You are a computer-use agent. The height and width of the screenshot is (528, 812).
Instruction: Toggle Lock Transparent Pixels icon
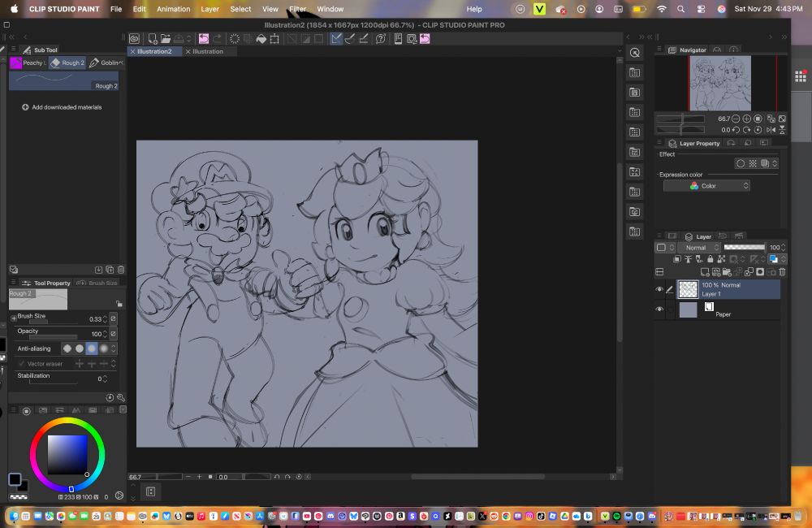tap(721, 259)
